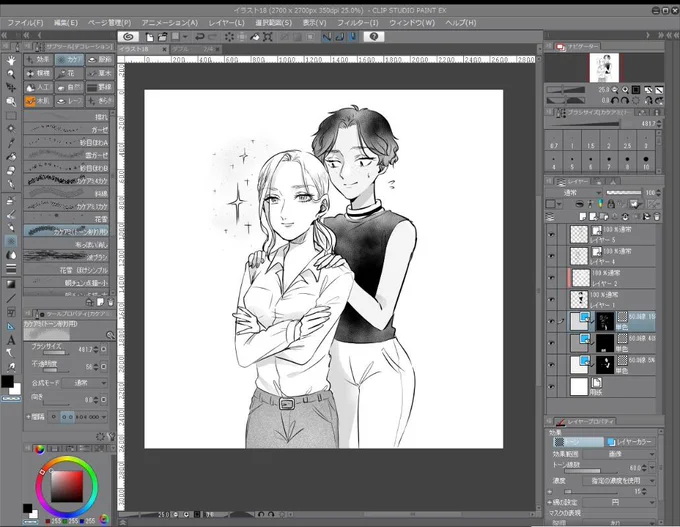The height and width of the screenshot is (527, 680).
Task: Click the Undo arrow in the command bar
Action: point(199,37)
